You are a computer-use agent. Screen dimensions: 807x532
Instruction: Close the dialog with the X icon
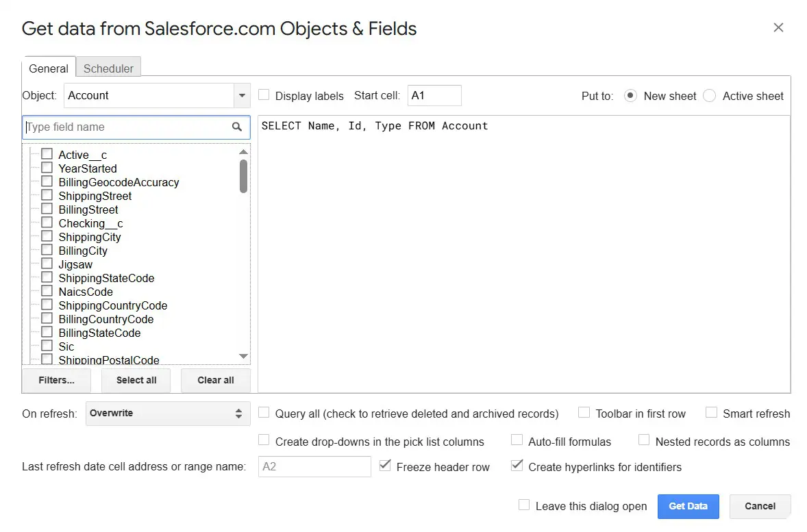coord(778,27)
